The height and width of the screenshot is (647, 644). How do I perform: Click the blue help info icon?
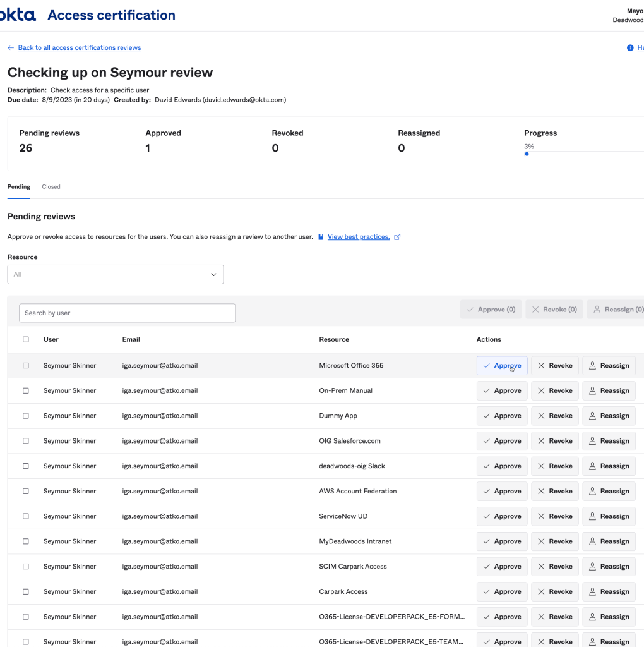click(629, 48)
